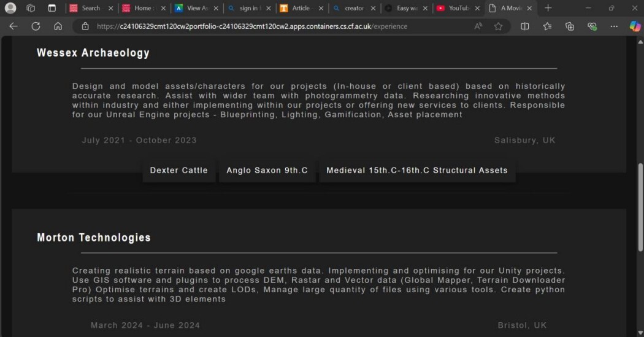Select the Morton Technologies heading
Viewport: 644px width, 337px height.
click(x=94, y=238)
